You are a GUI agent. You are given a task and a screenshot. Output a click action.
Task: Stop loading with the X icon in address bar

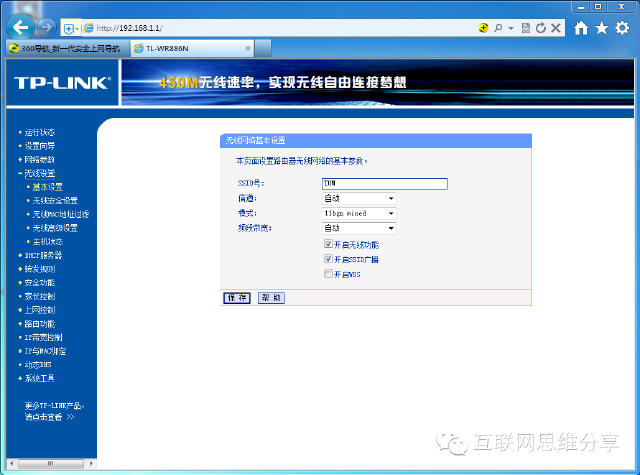[x=556, y=28]
